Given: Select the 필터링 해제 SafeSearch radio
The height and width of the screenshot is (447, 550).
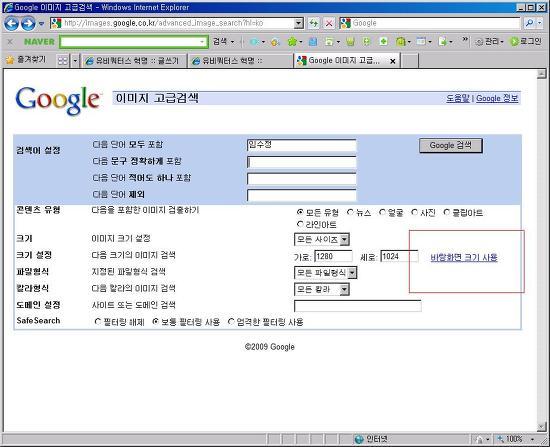Looking at the screenshot, I should [x=98, y=321].
